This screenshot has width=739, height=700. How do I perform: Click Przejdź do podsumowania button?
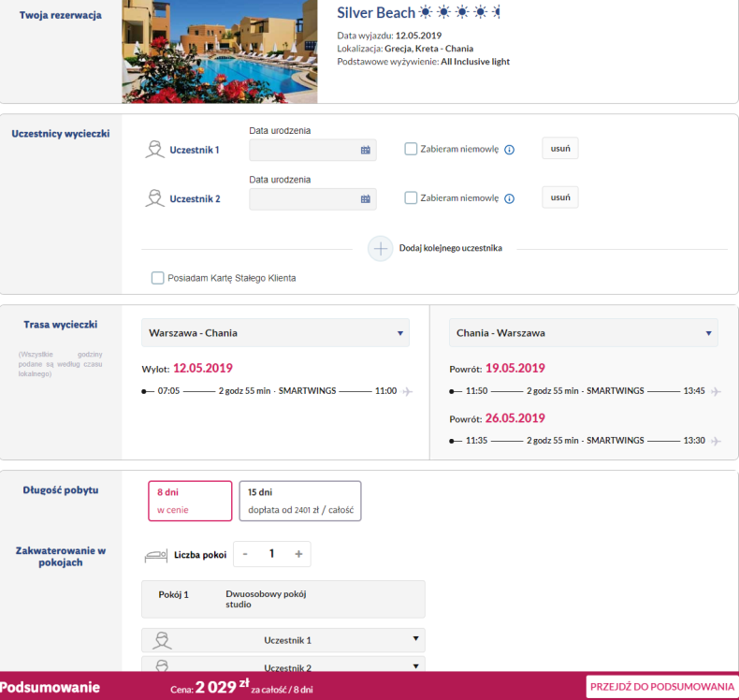661,687
